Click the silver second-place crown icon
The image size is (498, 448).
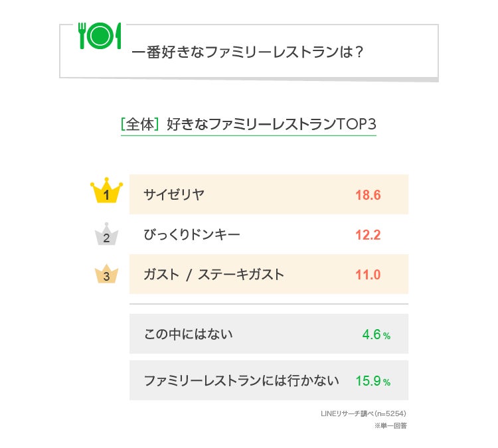click(x=107, y=235)
